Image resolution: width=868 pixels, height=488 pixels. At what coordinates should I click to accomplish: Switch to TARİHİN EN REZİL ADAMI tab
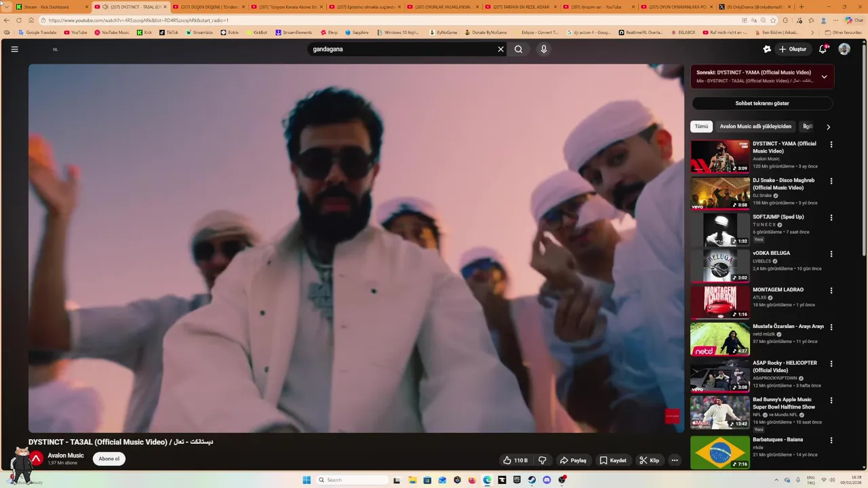pos(521,7)
